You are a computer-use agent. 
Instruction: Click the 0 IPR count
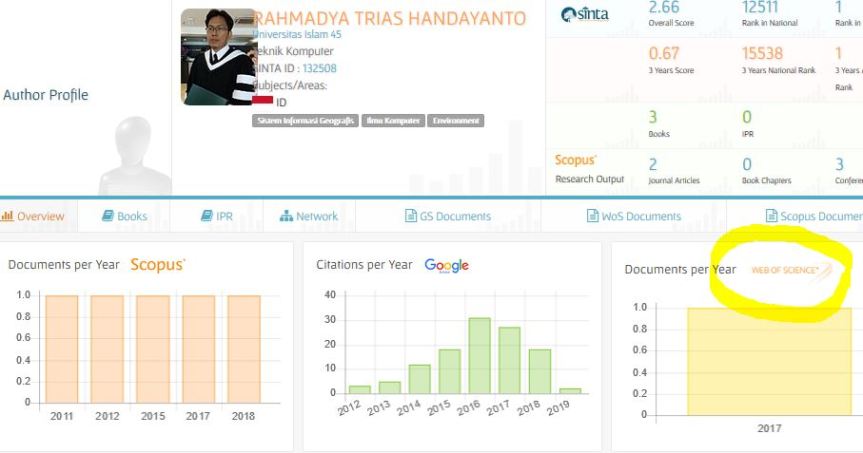point(747,117)
